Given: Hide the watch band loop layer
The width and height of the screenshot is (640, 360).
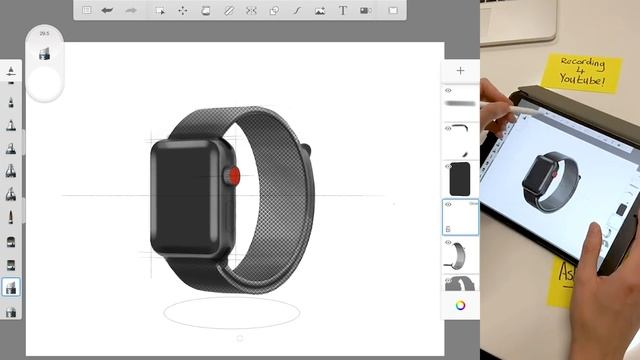Looking at the screenshot, I should point(448,242).
